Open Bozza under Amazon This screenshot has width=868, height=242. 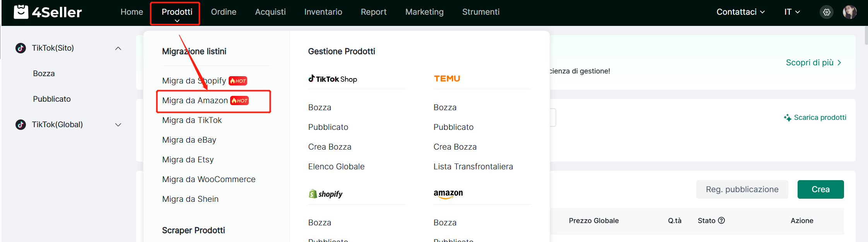445,223
